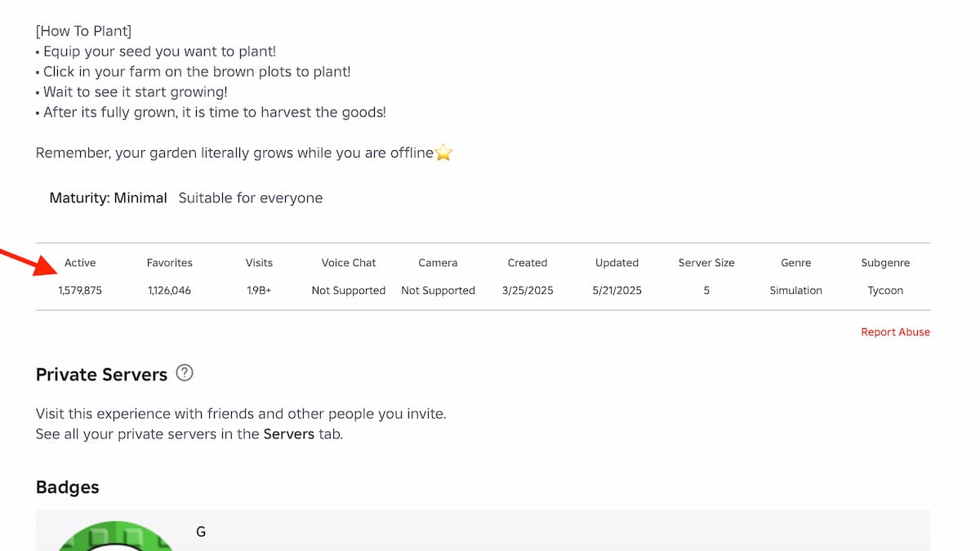980x551 pixels.
Task: Click the star emoji after "offline"
Action: 443,153
